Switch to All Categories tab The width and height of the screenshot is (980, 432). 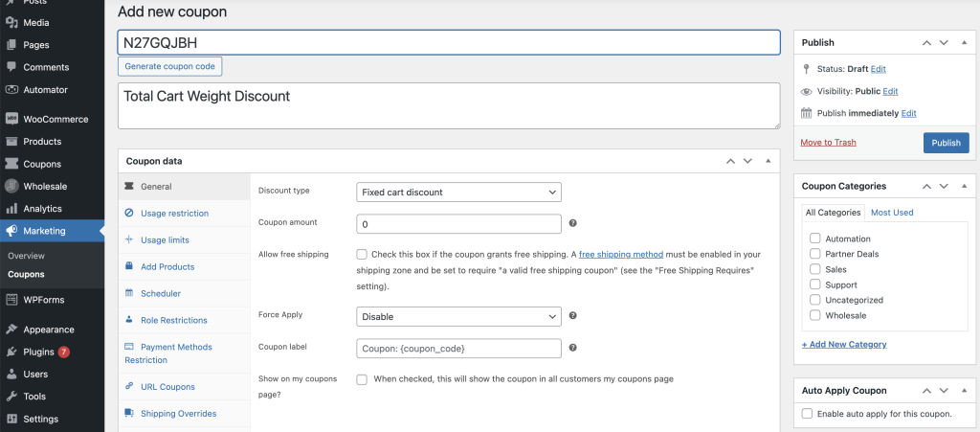click(x=834, y=213)
